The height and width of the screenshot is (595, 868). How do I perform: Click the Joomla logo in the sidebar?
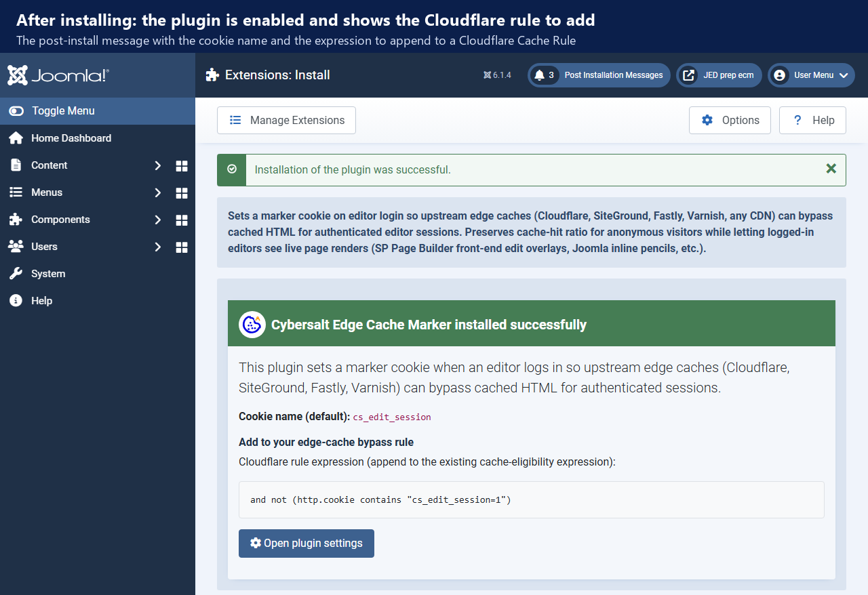[58, 75]
